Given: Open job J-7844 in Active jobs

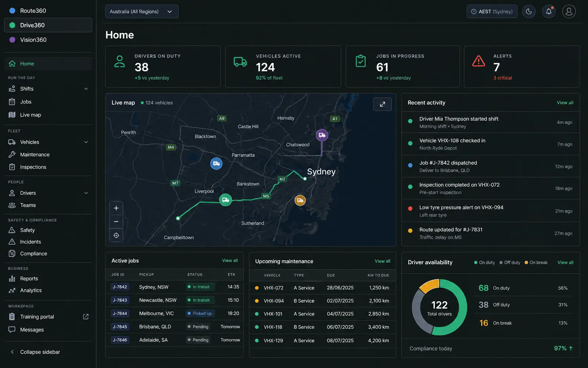Looking at the screenshot, I should [120, 313].
